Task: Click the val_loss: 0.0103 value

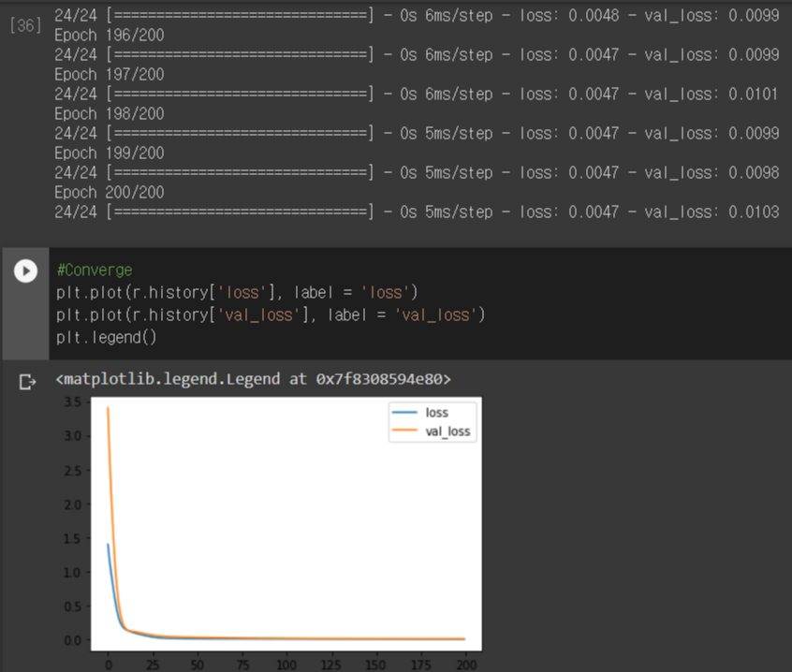Action: (x=711, y=212)
